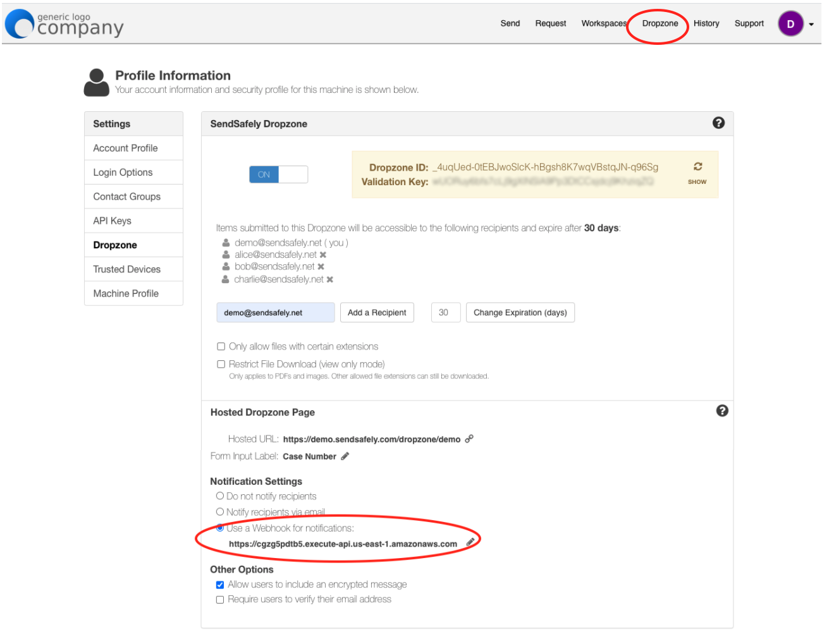Click the refresh icon next to Dropzone ID

coord(697,166)
